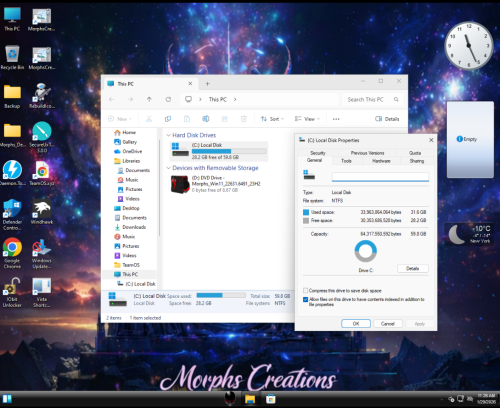Open the Sort dropdown menu

point(272,119)
